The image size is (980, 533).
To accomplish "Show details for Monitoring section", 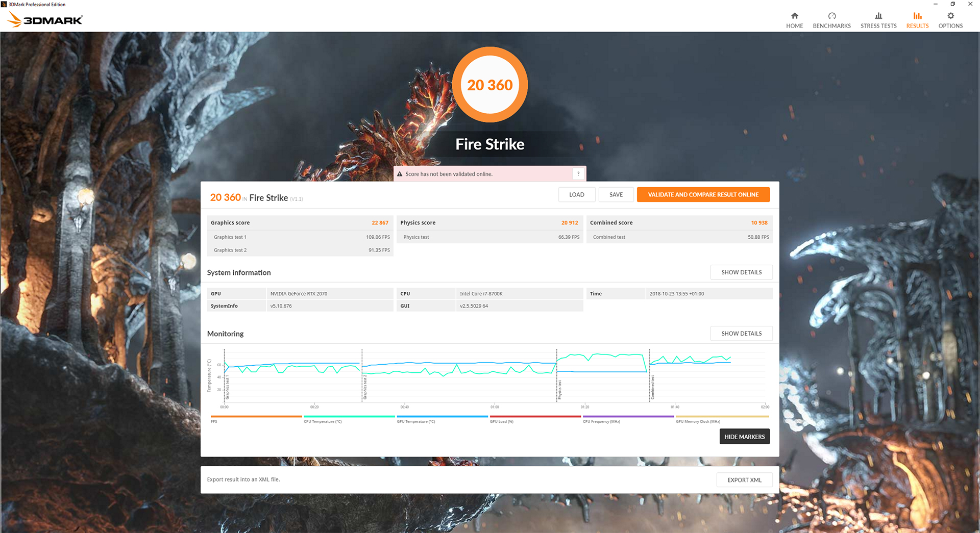I will click(x=741, y=334).
